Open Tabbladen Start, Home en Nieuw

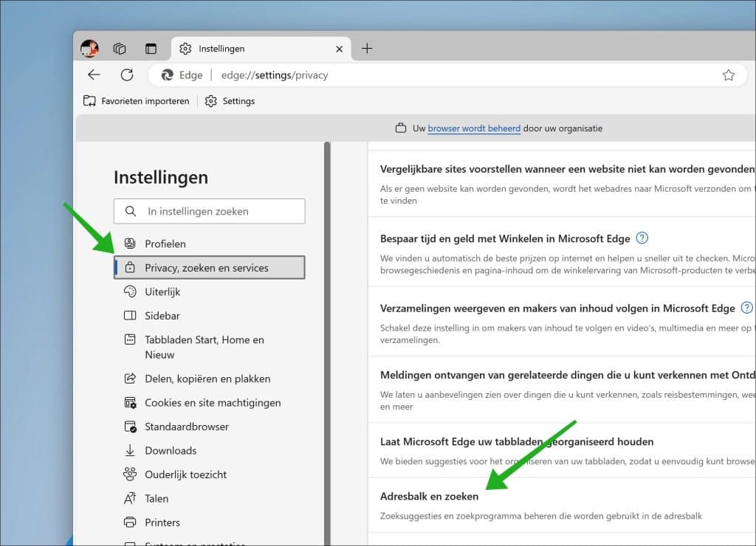pos(209,347)
